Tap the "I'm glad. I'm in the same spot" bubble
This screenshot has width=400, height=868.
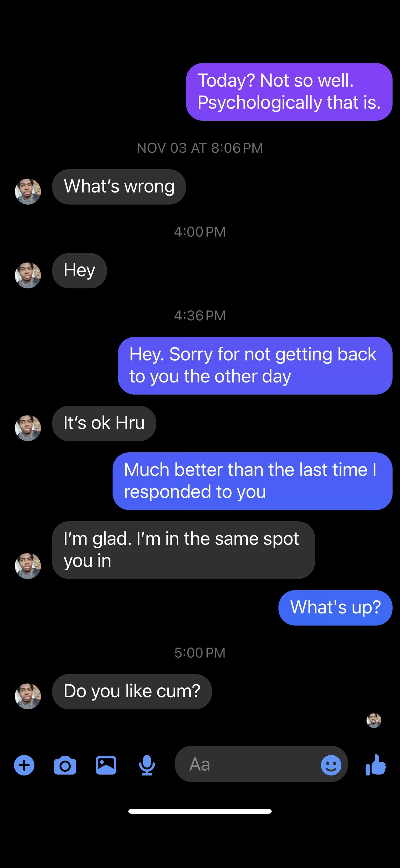click(x=183, y=550)
